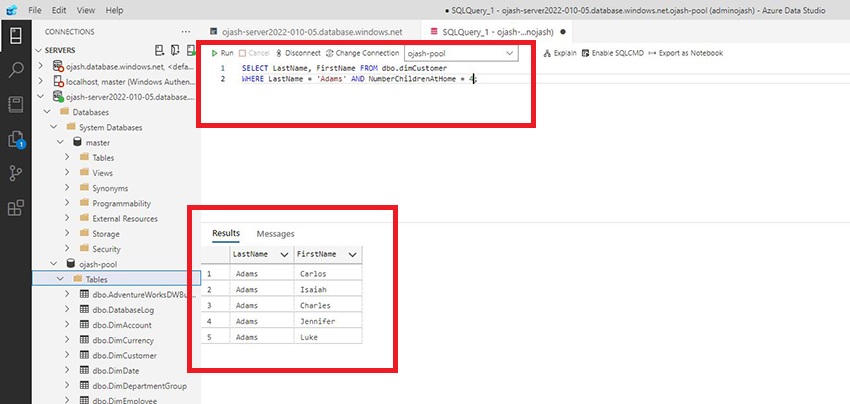
Task: Open the Explorer icon with badge 1
Action: coord(16,139)
